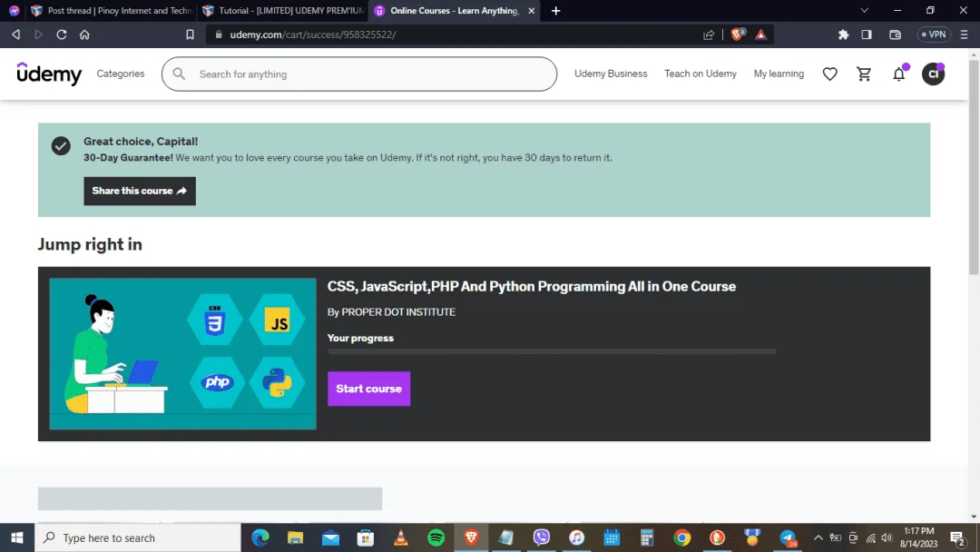Open the CSS JavaScript PHP Python course title
This screenshot has height=552, width=980.
tap(531, 286)
